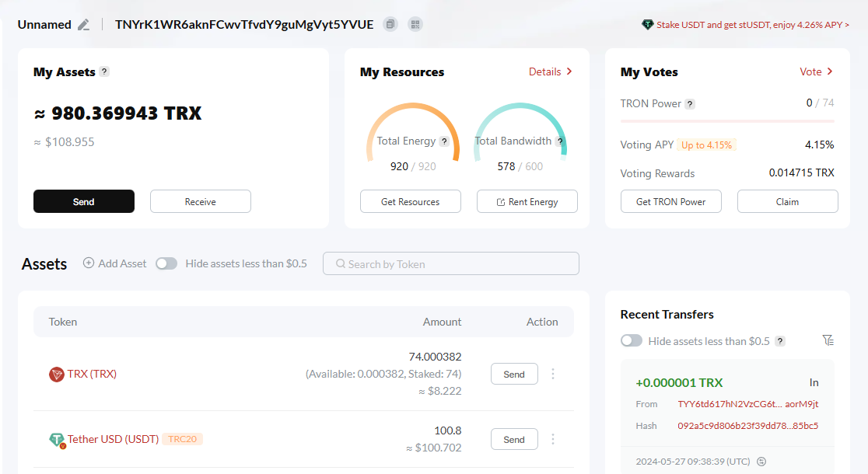Claim voting rewards with the Claim button

click(787, 201)
